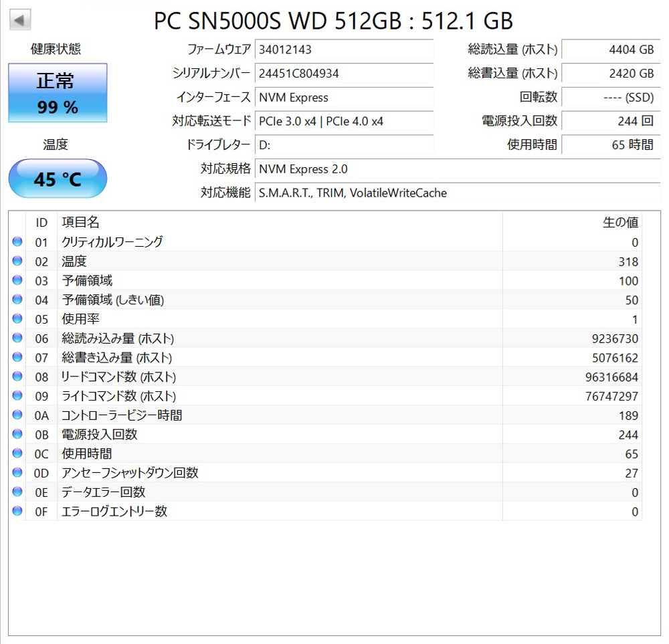Click the status orb for クリティカルワーニング

(17, 242)
